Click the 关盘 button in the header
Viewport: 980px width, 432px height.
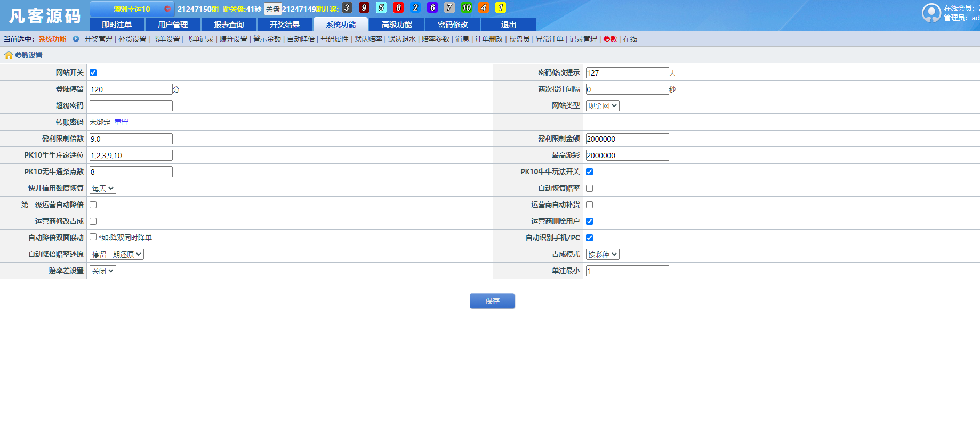272,9
